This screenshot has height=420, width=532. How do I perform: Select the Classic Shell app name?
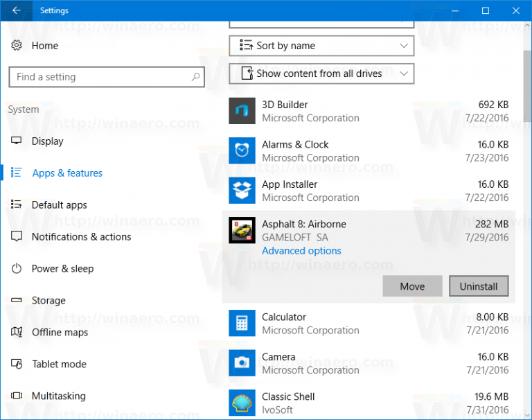tap(288, 396)
